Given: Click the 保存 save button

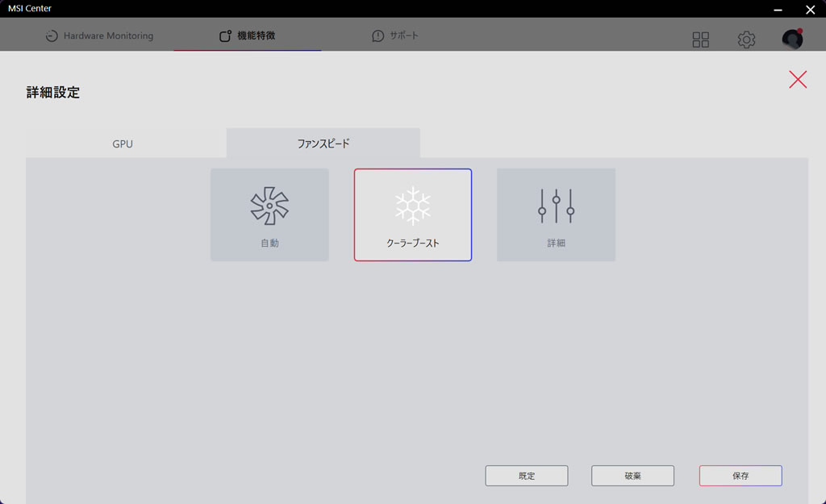Looking at the screenshot, I should coord(740,476).
